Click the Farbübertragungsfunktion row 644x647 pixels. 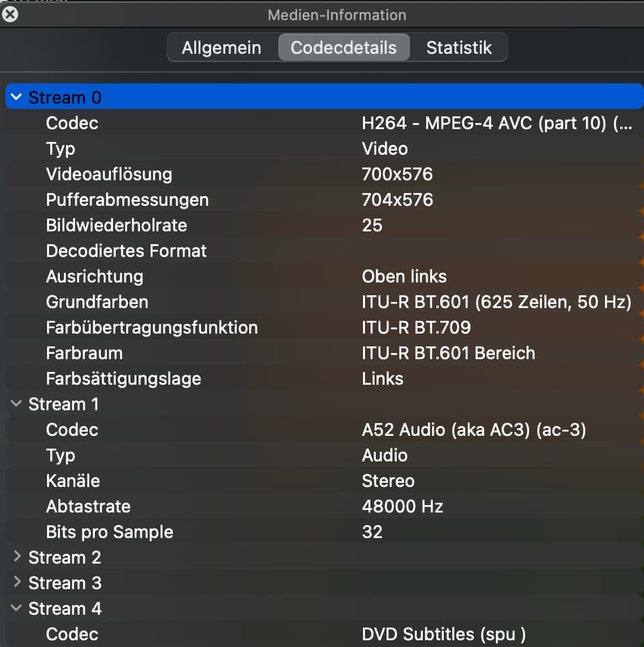[x=152, y=328]
